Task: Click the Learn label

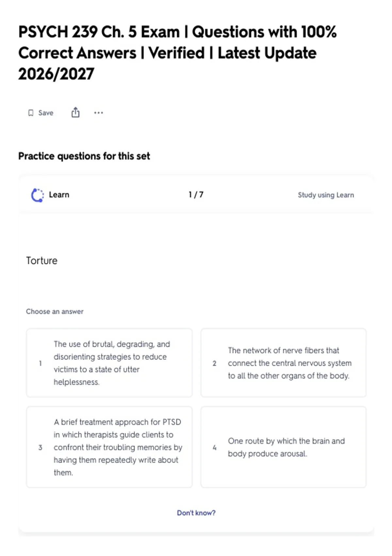Action: [x=59, y=195]
